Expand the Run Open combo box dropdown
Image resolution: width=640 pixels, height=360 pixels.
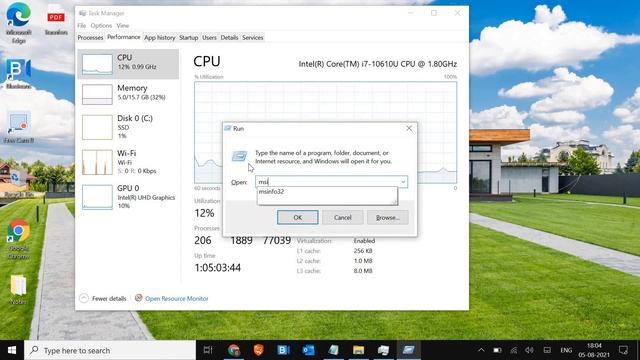(x=403, y=182)
